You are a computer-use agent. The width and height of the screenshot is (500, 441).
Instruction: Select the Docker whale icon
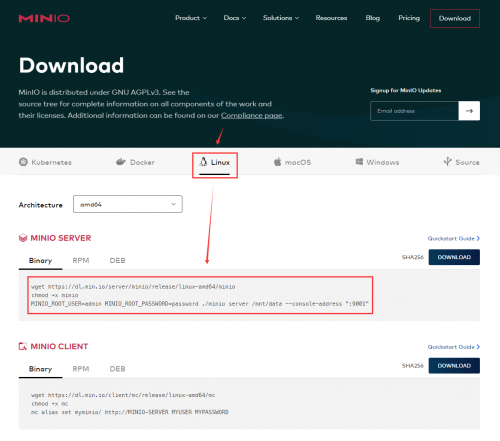(121, 162)
